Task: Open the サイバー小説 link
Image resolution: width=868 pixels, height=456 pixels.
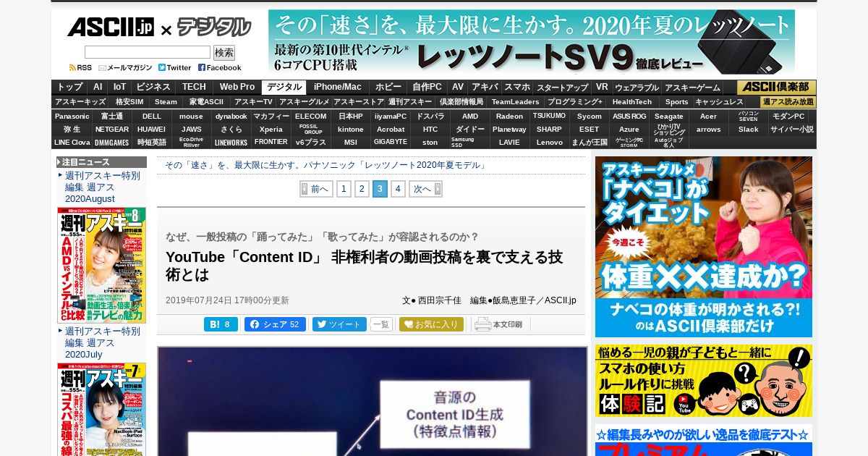Action: click(792, 129)
